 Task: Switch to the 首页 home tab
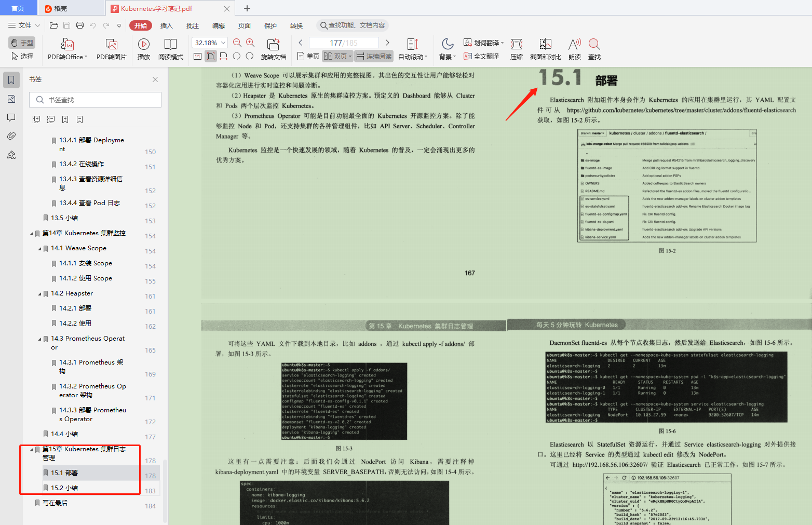(x=18, y=8)
